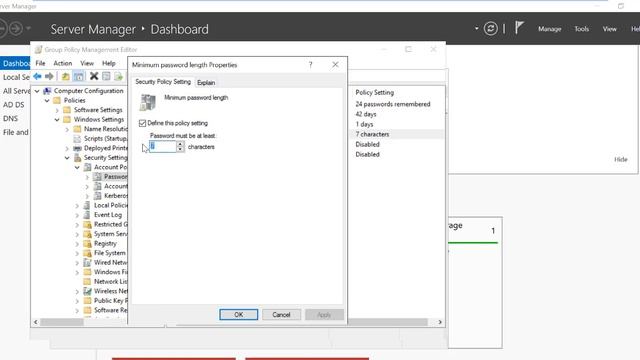The image size is (640, 360).
Task: Click the Windows Settings folder icon
Action: point(67,120)
